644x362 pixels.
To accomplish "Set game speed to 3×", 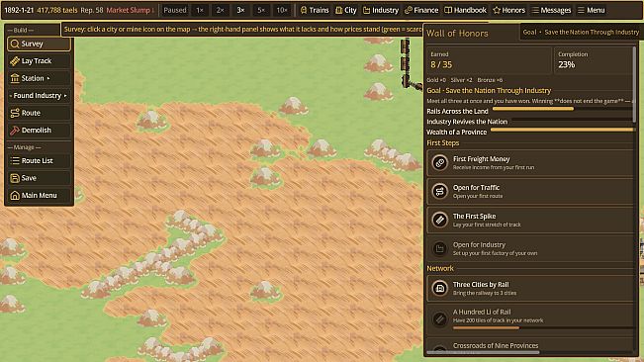I will [x=240, y=10].
